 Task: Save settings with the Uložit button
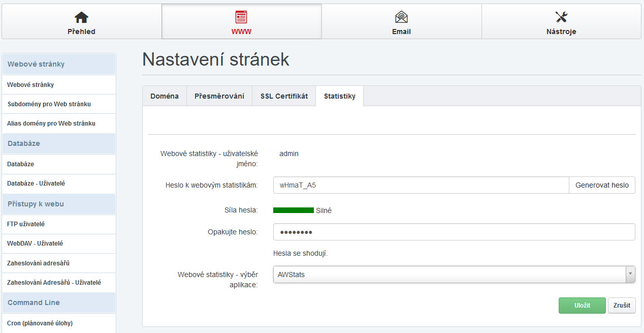click(x=582, y=306)
